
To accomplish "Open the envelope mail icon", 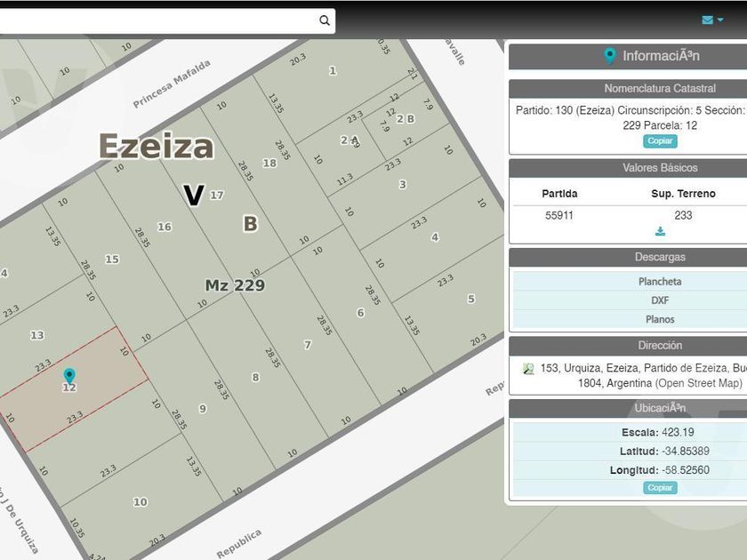I will point(708,20).
